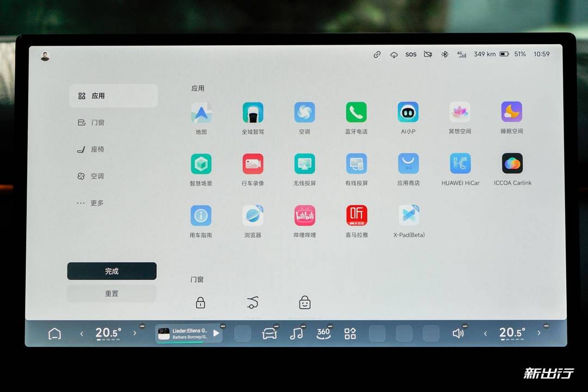Tap the camera-off status icon

[x=428, y=54]
